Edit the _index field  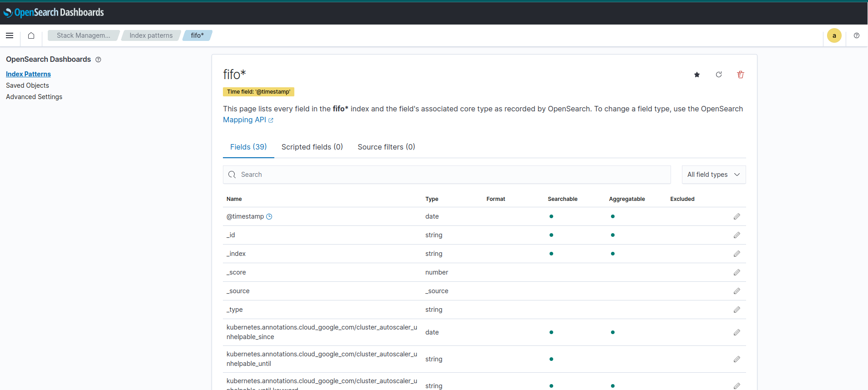point(737,254)
